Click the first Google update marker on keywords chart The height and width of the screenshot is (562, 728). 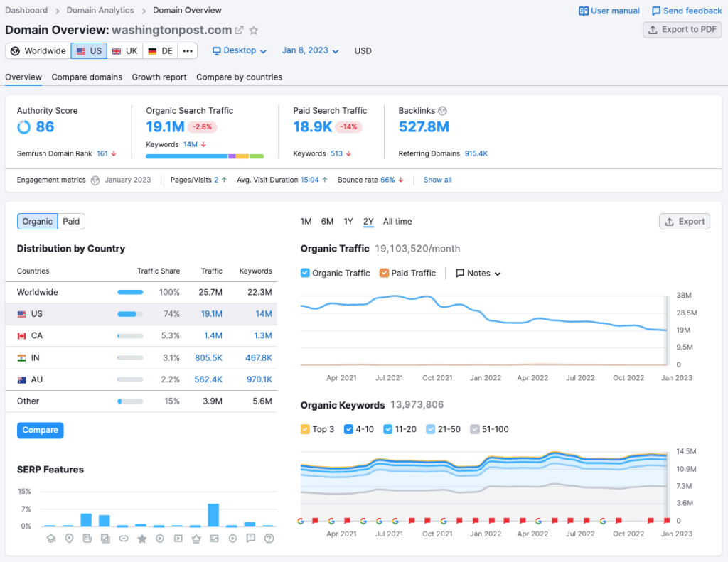301,522
